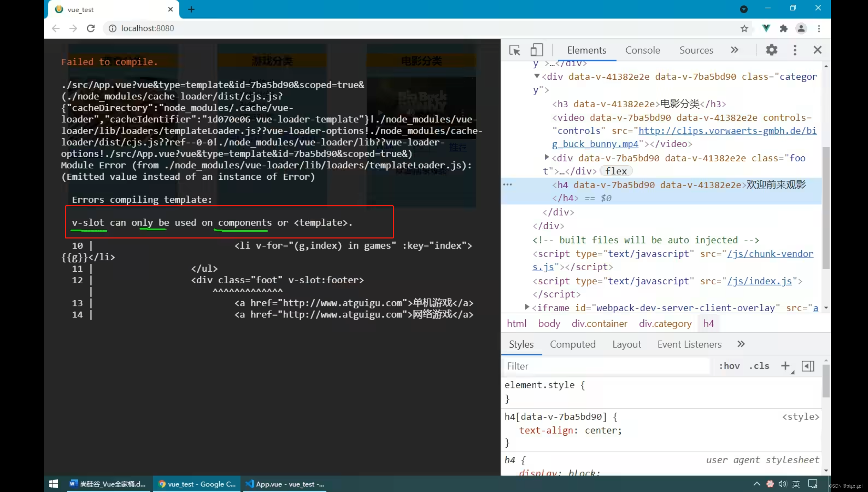Select body in the breadcrumb bar
Image resolution: width=868 pixels, height=492 pixels.
549,324
